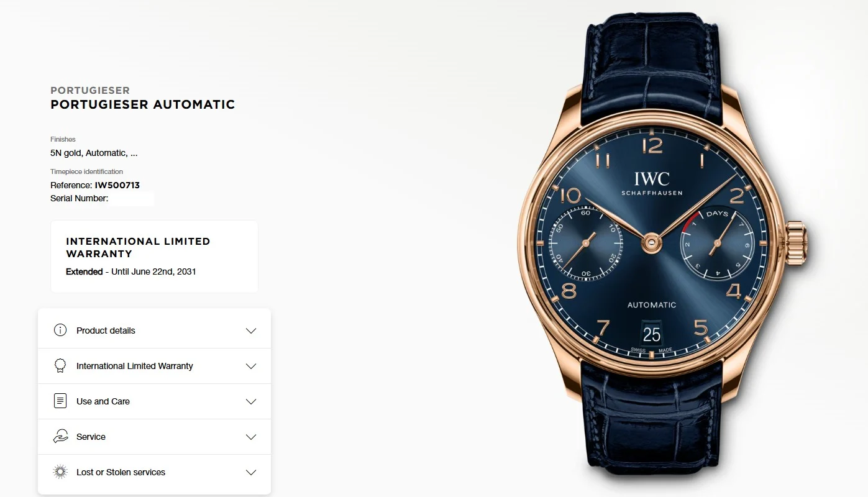This screenshot has height=497, width=868.
Task: Expand Lost or Stolen services chevron
Action: (x=251, y=472)
